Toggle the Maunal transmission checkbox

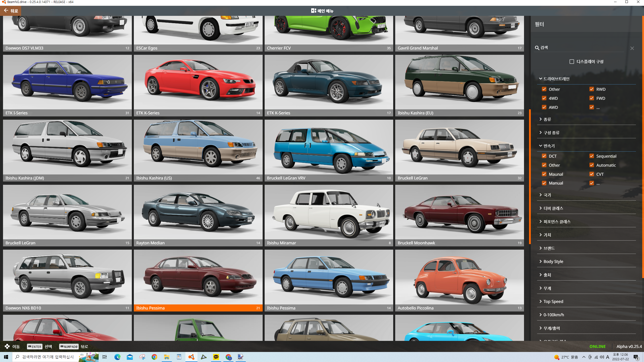click(x=544, y=174)
